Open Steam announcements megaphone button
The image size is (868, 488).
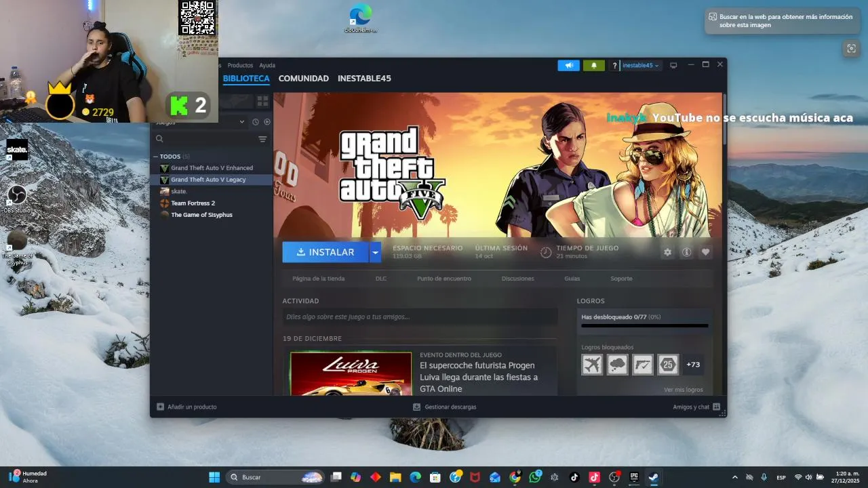tap(569, 66)
